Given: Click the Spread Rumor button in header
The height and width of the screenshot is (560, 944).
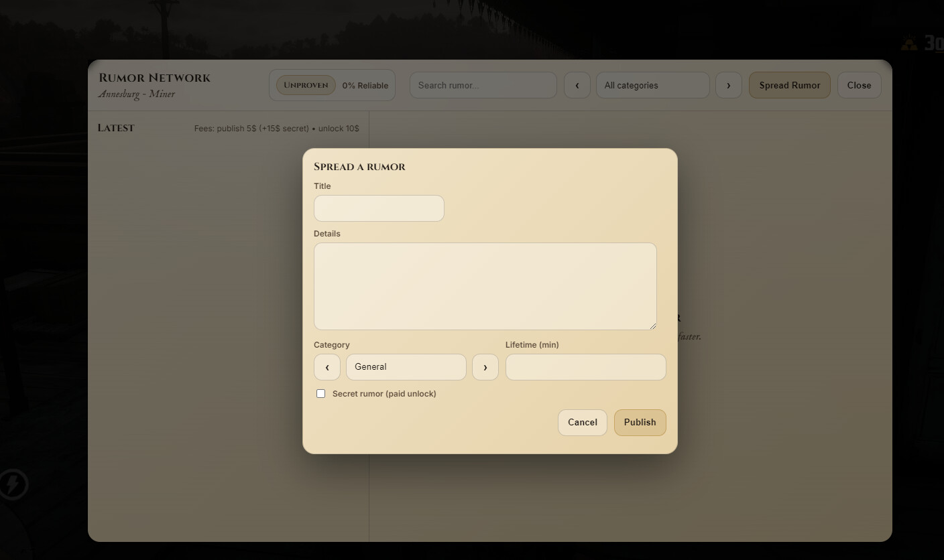Looking at the screenshot, I should tap(790, 85).
